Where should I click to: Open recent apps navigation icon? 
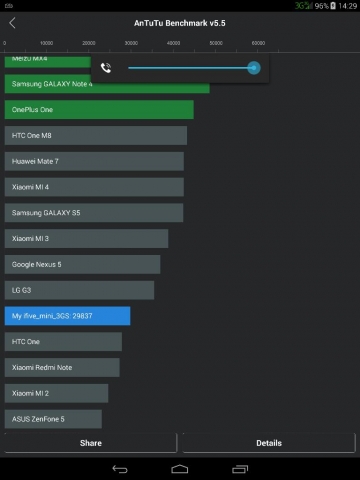[240, 469]
